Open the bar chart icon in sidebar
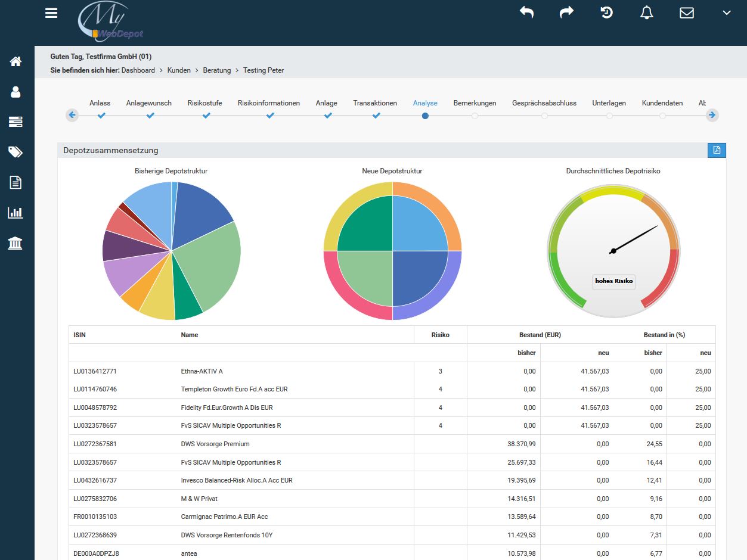 click(x=16, y=213)
